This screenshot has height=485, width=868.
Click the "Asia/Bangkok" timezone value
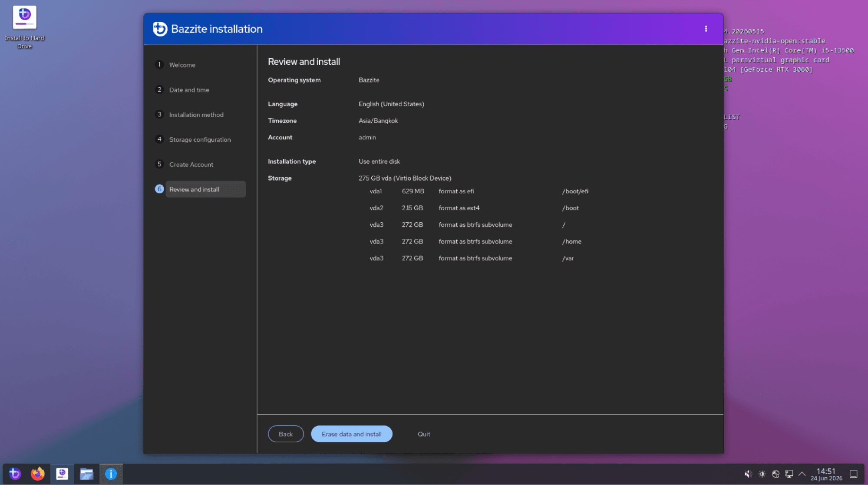tap(378, 121)
